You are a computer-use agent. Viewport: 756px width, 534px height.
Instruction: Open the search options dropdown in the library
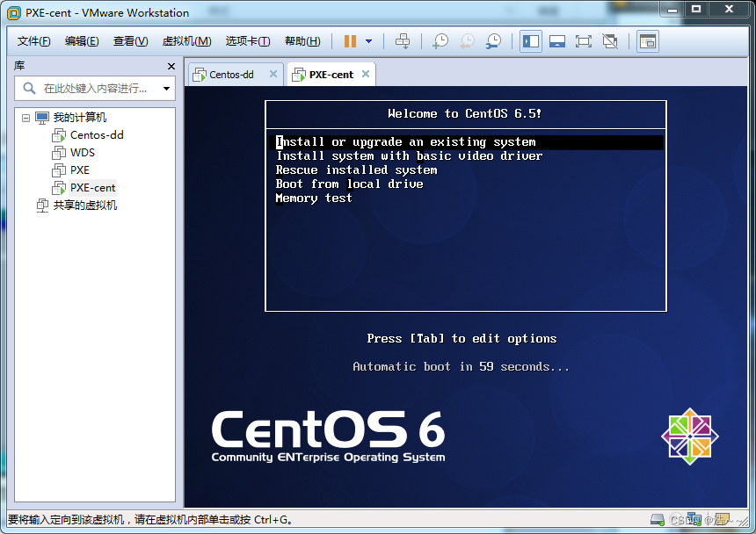[x=165, y=89]
